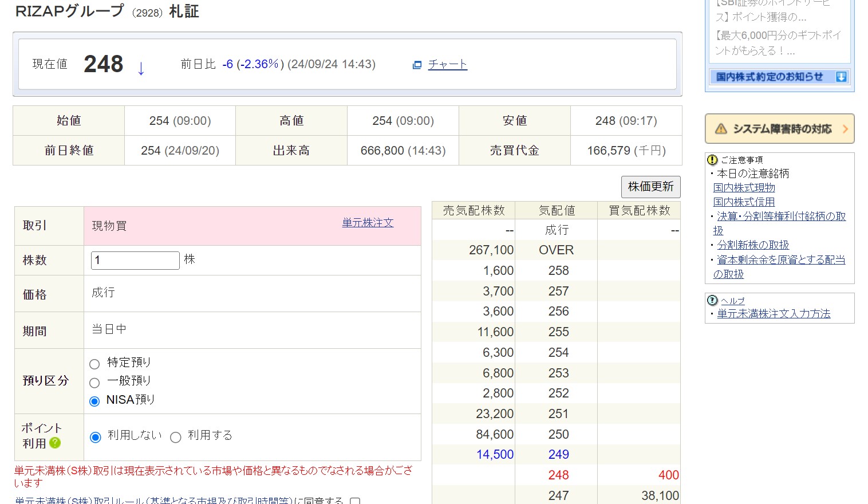Open the チャート link
Viewport: 868px width, 504px height.
(448, 64)
